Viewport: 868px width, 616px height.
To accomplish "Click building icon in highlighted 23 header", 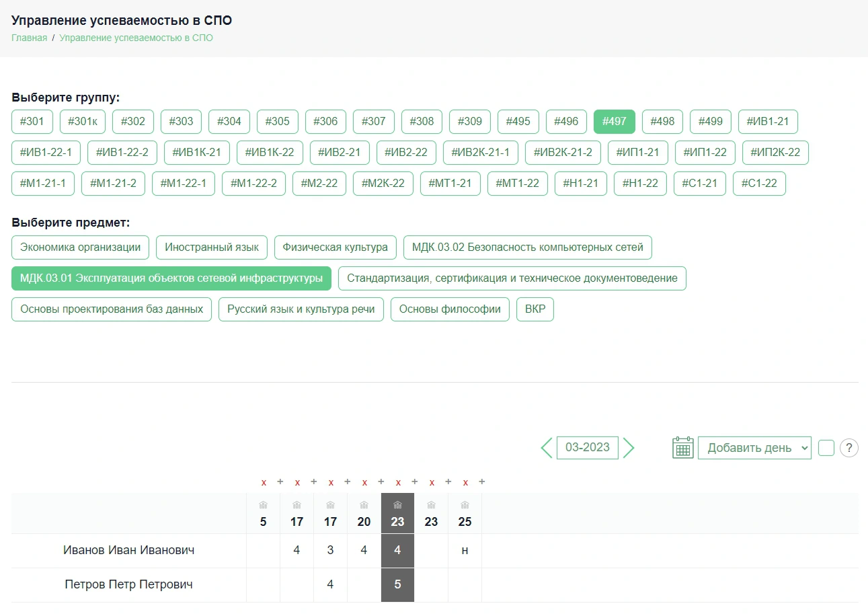I will (x=398, y=505).
